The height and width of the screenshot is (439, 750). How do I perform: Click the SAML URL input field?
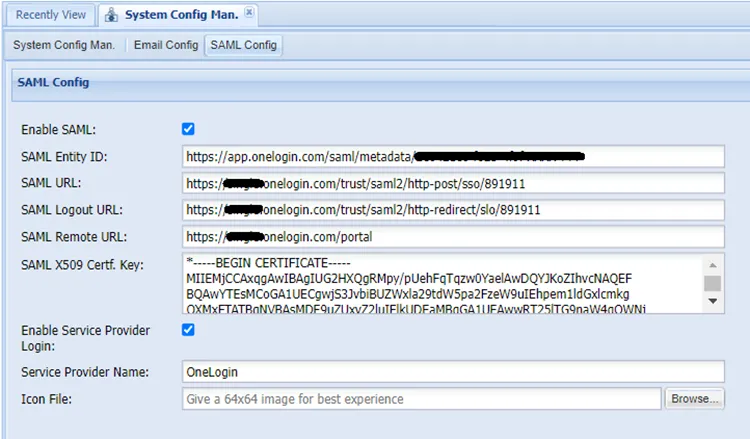(453, 183)
